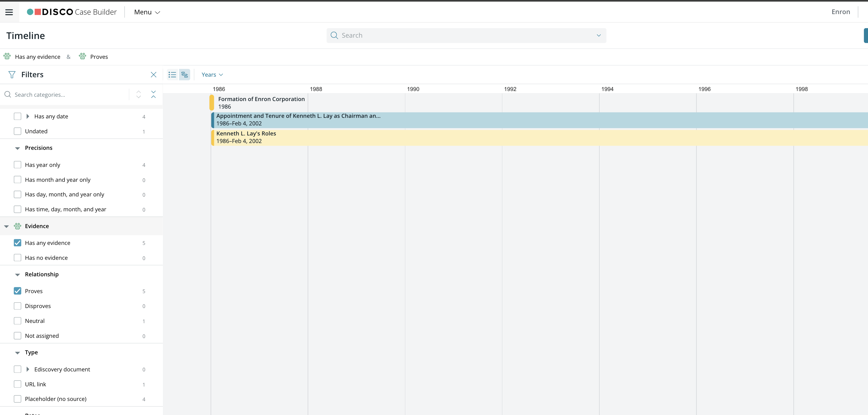Check the Disproves checkbox
868x415 pixels.
point(18,306)
